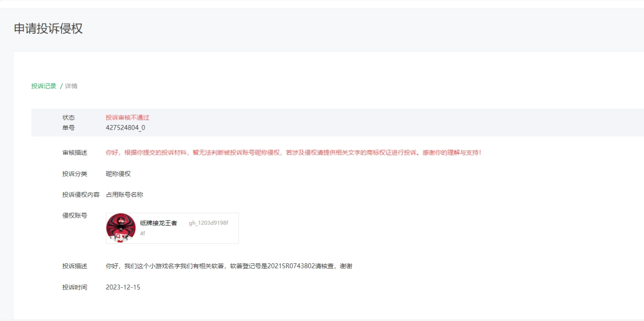The image size is (644, 321).
Task: Click the 侵权账号 field label
Action: [x=75, y=216]
